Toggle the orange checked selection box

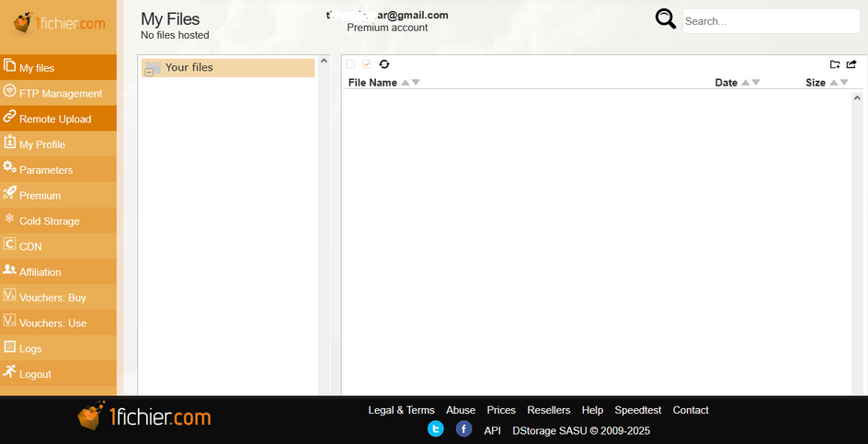pyautogui.click(x=367, y=64)
